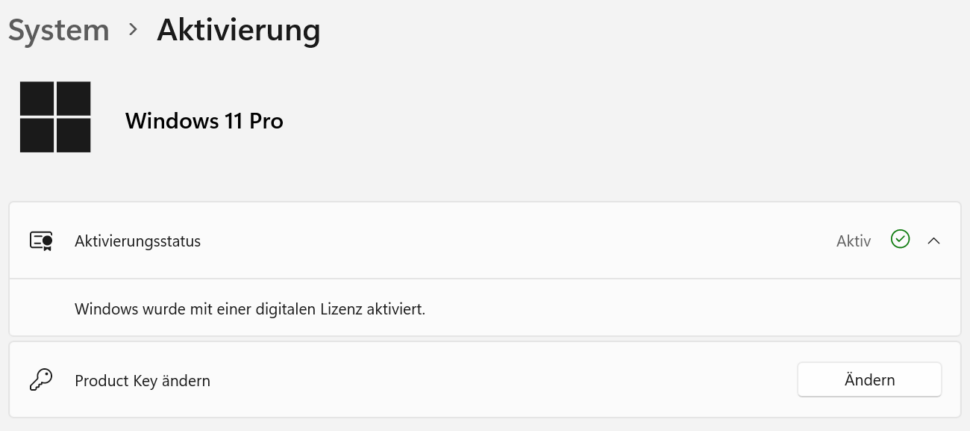Click the Product Key ändern label
The width and height of the screenshot is (970, 431).
pos(142,381)
